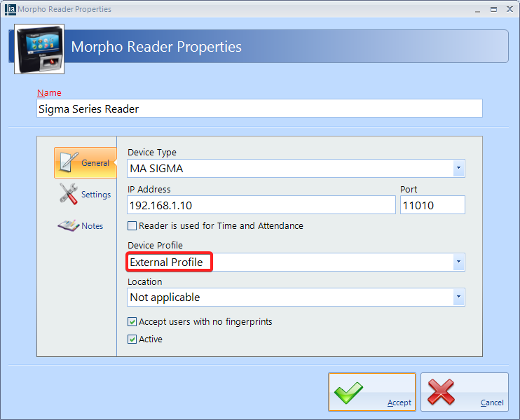520x420 pixels.
Task: Click the Location label
Action: (x=145, y=282)
